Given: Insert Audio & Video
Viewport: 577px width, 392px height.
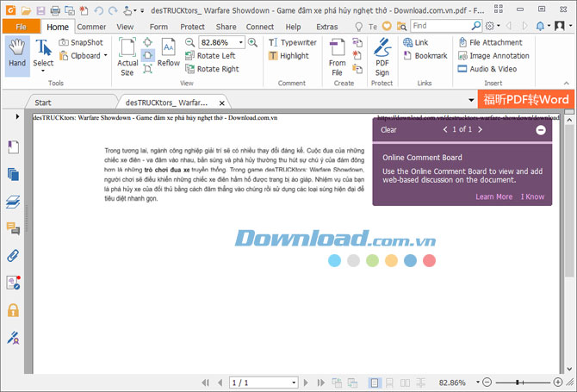Looking at the screenshot, I should coord(487,69).
